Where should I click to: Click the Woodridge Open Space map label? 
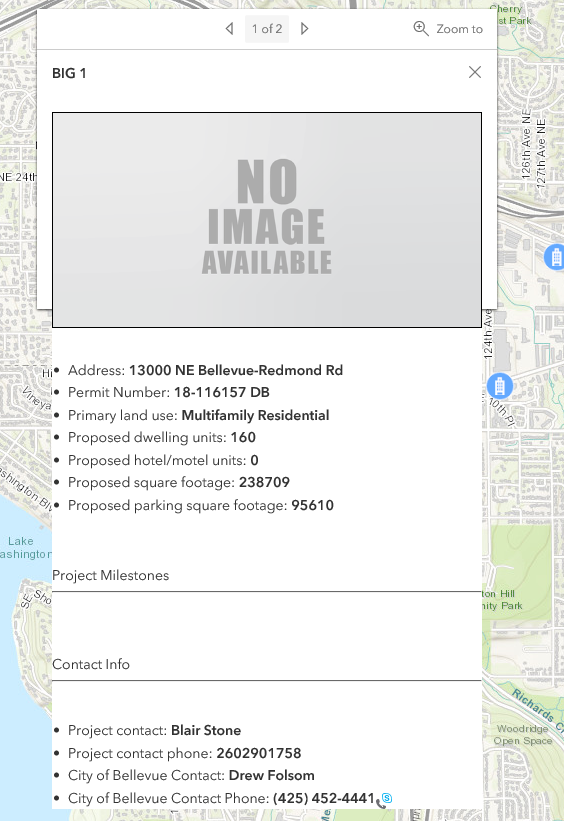pos(523,735)
